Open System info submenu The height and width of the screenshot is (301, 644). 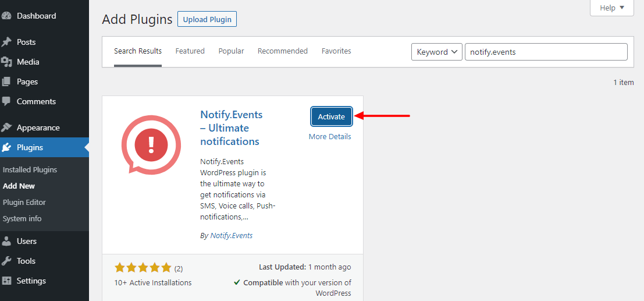[22, 219]
